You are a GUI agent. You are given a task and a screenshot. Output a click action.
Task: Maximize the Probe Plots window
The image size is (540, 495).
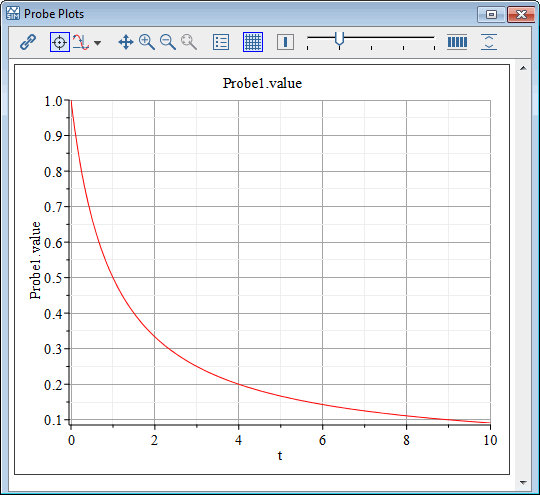coord(491,15)
